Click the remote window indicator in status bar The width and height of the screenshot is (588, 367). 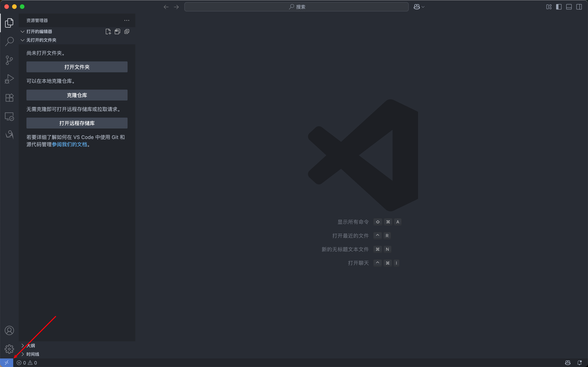tap(7, 363)
